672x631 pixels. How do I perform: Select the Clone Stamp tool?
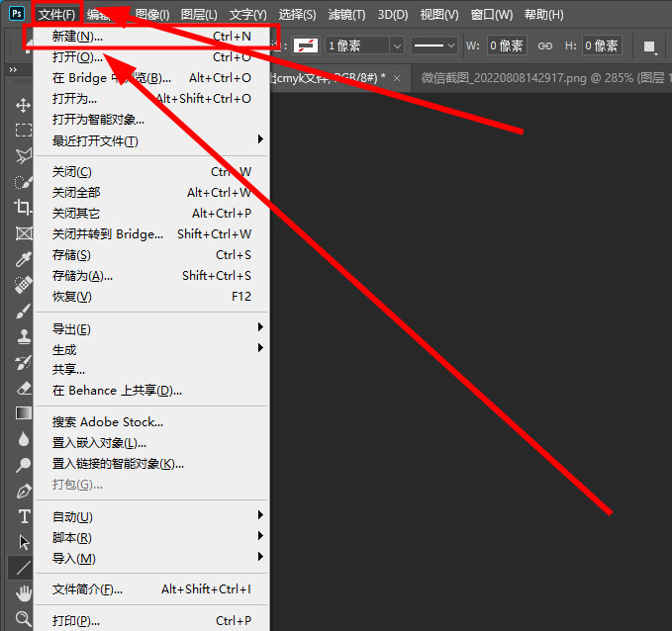point(23,336)
